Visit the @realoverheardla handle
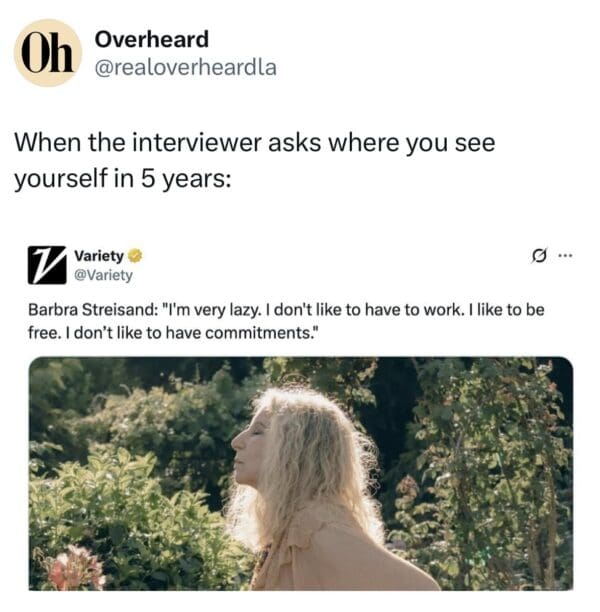The width and height of the screenshot is (600, 612). click(x=186, y=67)
